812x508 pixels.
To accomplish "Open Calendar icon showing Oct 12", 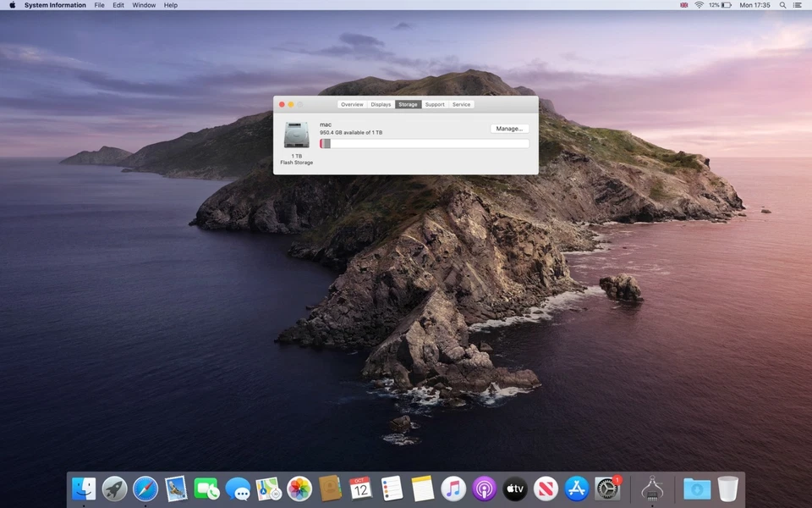I will (x=360, y=489).
